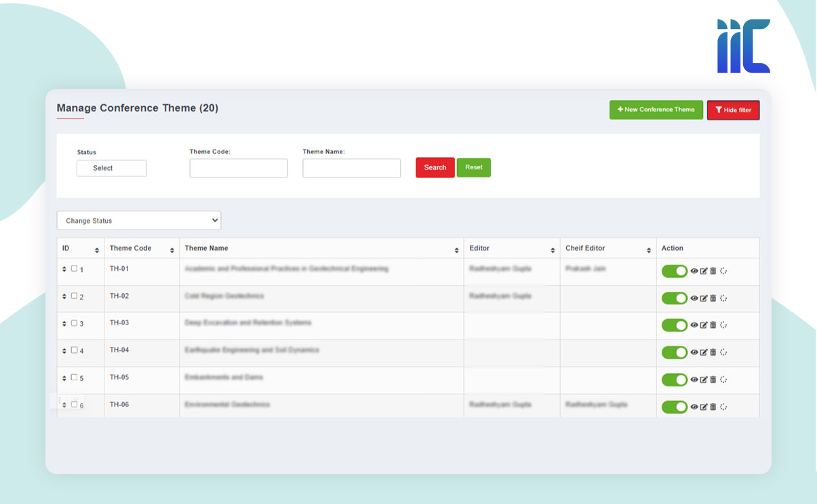817x504 pixels.
Task: Click the IIC logo
Action: tap(744, 46)
